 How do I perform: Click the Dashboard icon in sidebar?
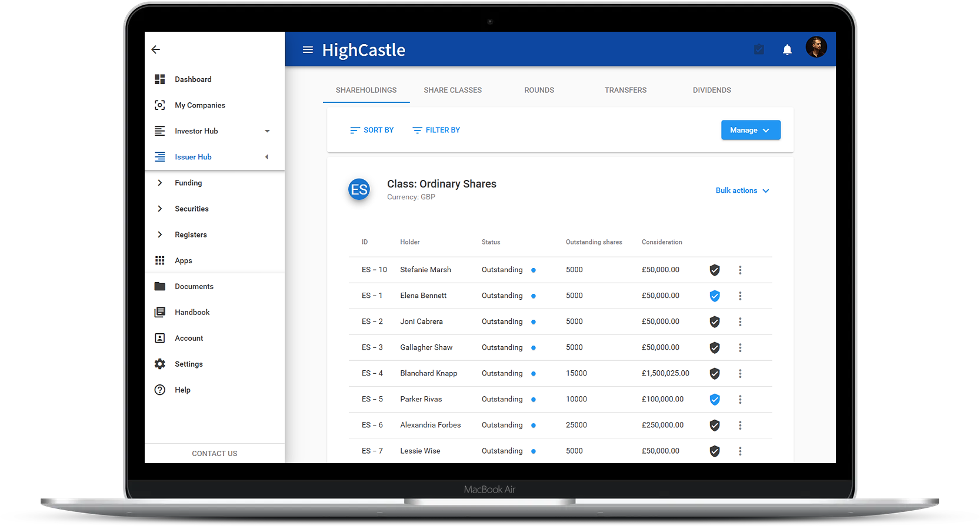click(159, 79)
